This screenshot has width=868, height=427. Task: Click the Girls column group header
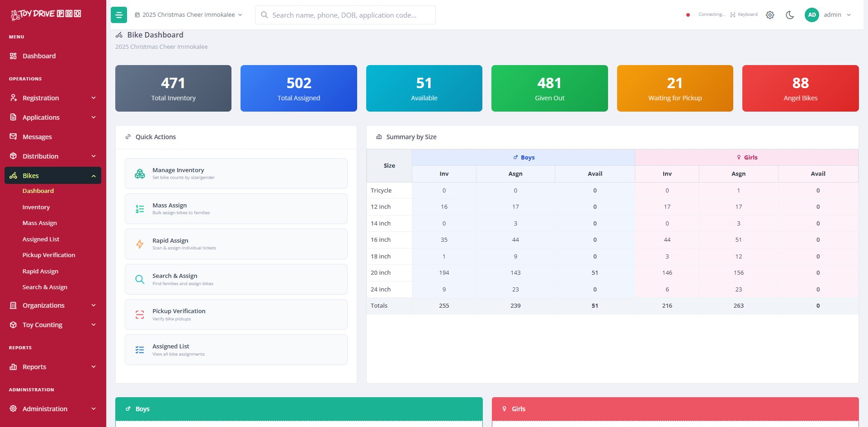tap(747, 158)
